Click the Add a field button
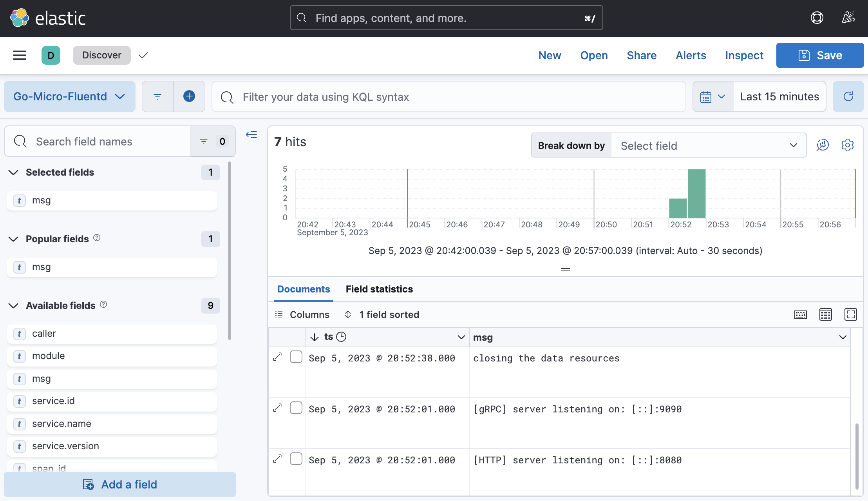The image size is (868, 501). tap(120, 485)
